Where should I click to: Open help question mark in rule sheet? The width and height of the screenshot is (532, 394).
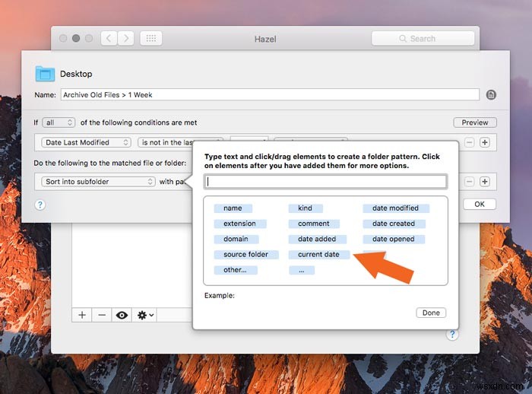(40, 205)
